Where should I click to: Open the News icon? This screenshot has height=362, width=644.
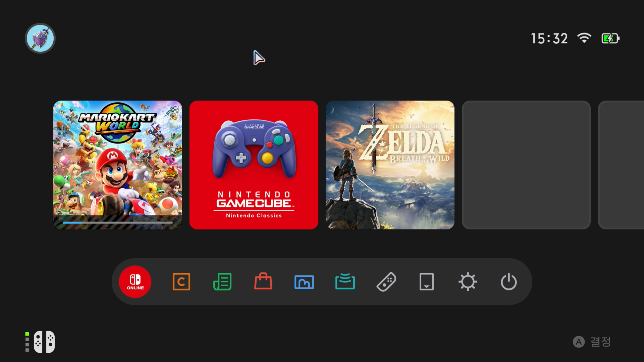tap(222, 282)
